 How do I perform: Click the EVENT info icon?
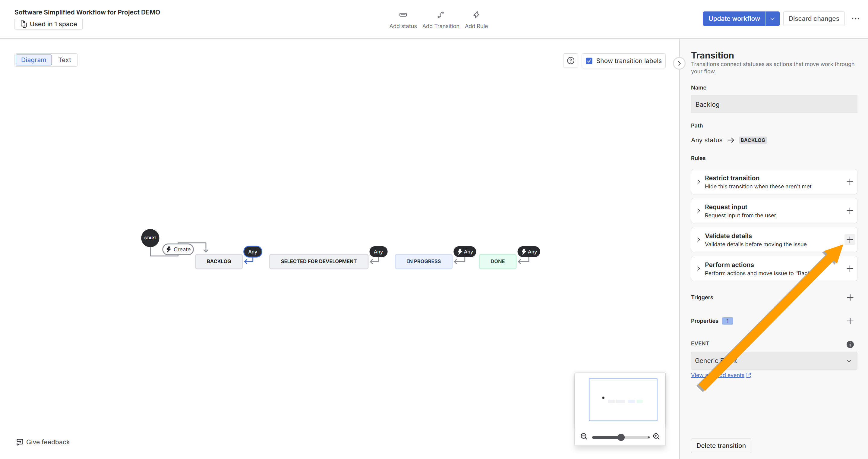coord(850,344)
